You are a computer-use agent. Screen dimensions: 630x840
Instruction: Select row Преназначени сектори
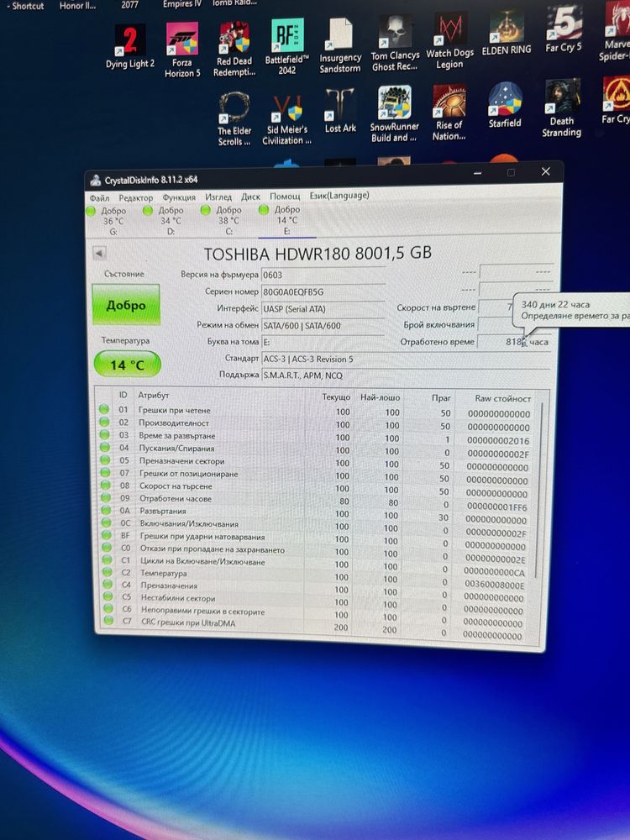pos(315,463)
